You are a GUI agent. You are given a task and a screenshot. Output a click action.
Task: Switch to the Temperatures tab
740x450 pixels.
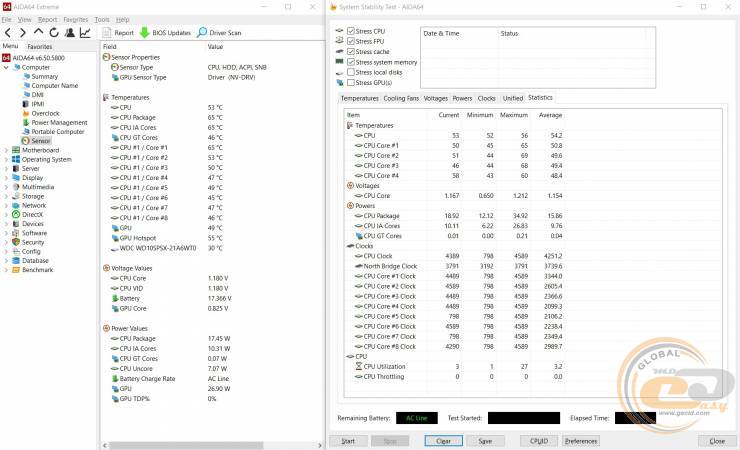click(x=360, y=98)
